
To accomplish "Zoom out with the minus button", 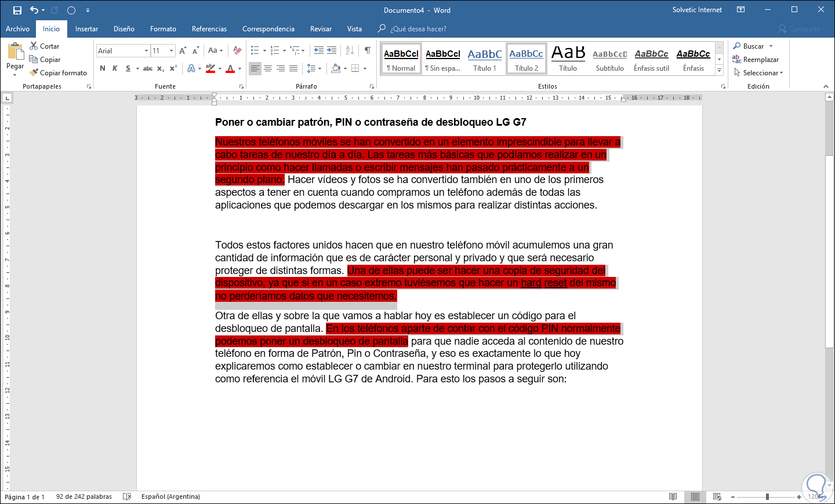I will point(733,497).
